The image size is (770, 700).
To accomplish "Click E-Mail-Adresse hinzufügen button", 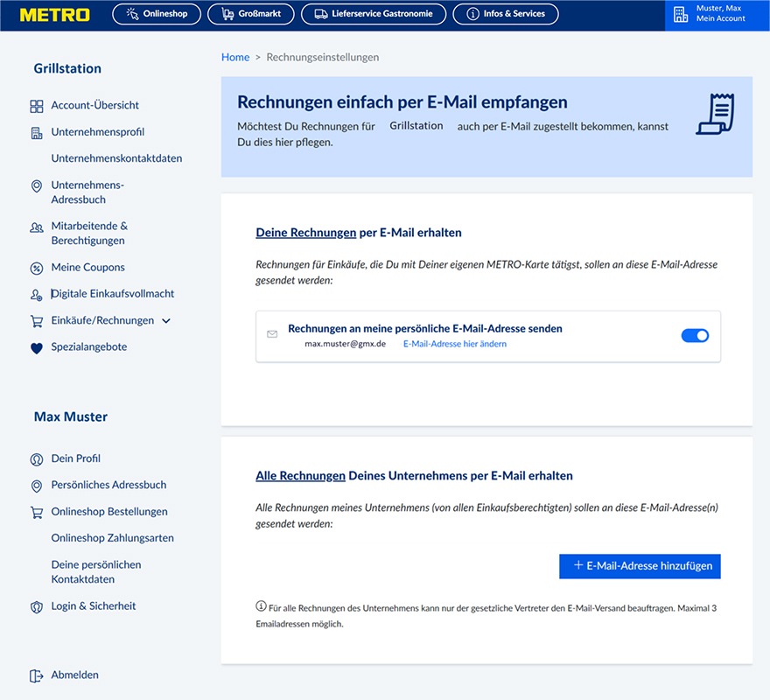I will tap(640, 566).
